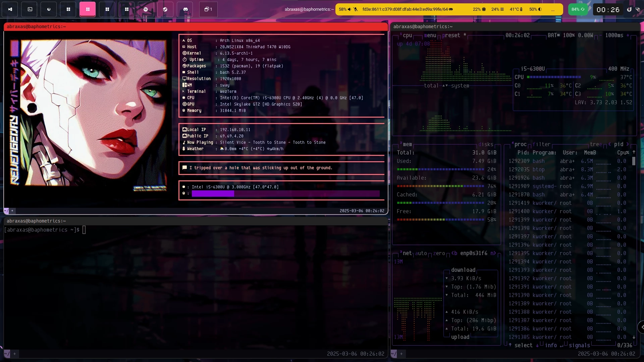The image size is (644, 362).
Task: Click the select option in proc footer
Action: (x=524, y=346)
